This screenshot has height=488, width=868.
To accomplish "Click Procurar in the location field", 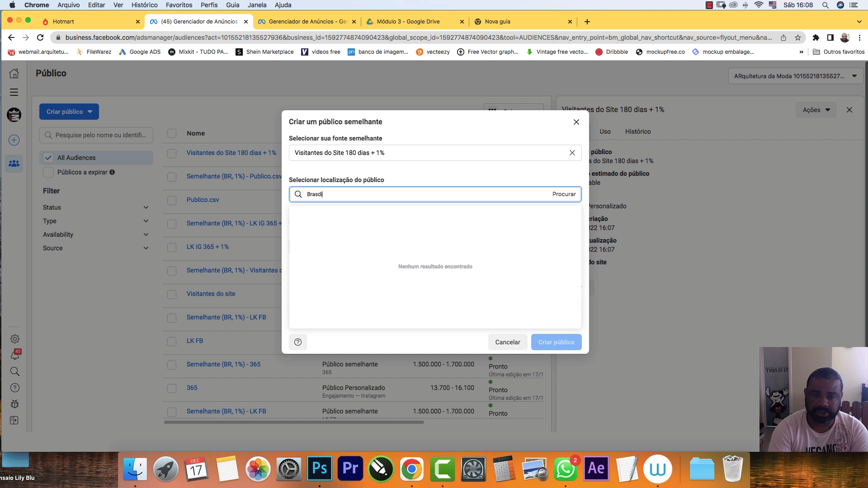I will [564, 194].
